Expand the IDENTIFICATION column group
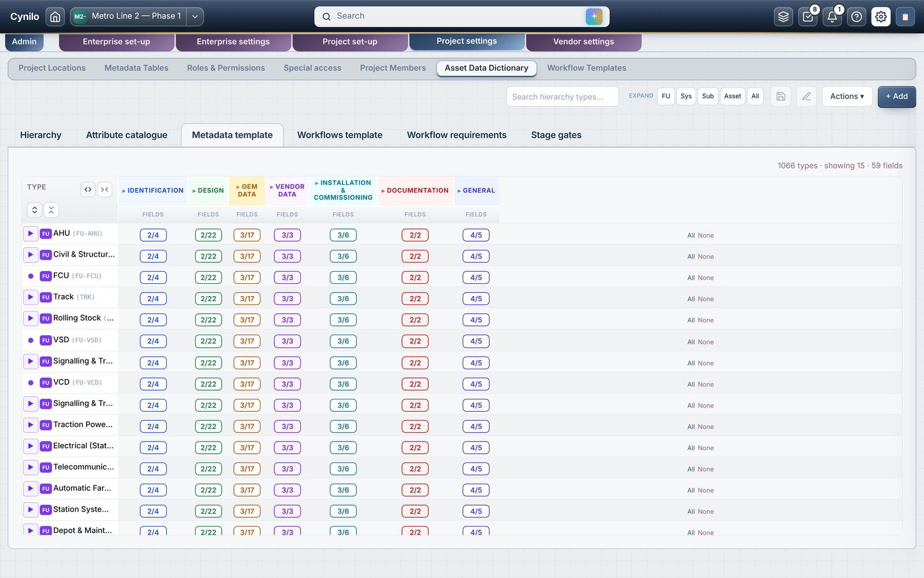Screen dimensions: 924x578 (x=152, y=191)
